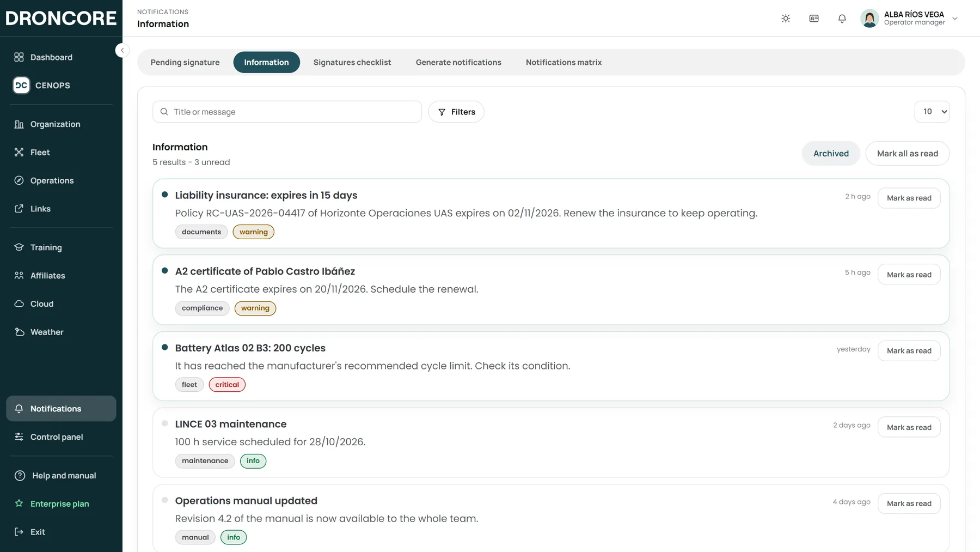Mark Battery Atlas 02 notification as read
980x552 pixels.
tap(909, 351)
